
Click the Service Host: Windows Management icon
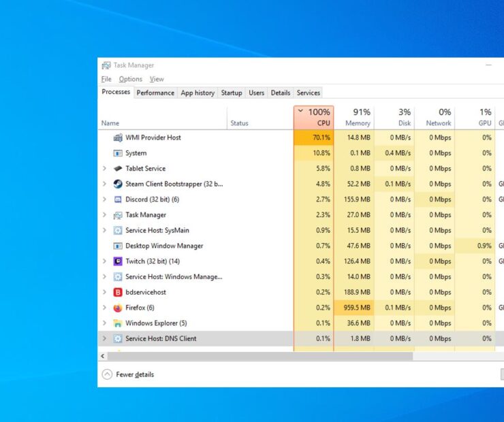pos(118,276)
